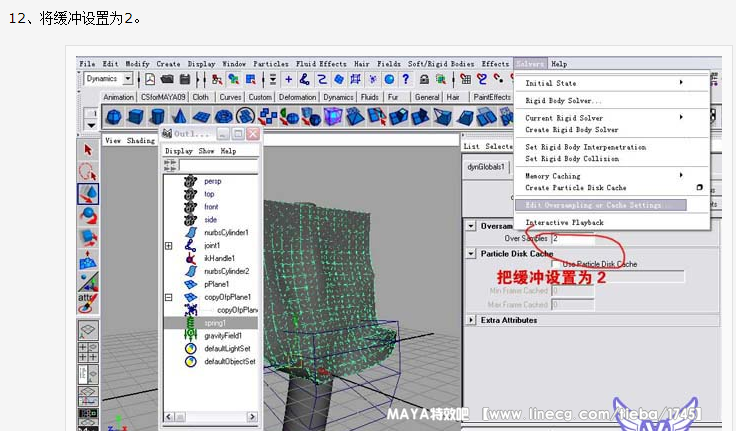Activate the Rotate tool

[88, 216]
